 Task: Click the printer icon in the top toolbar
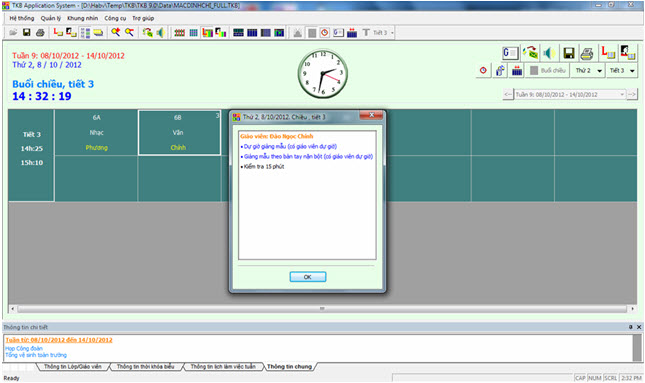40,32
